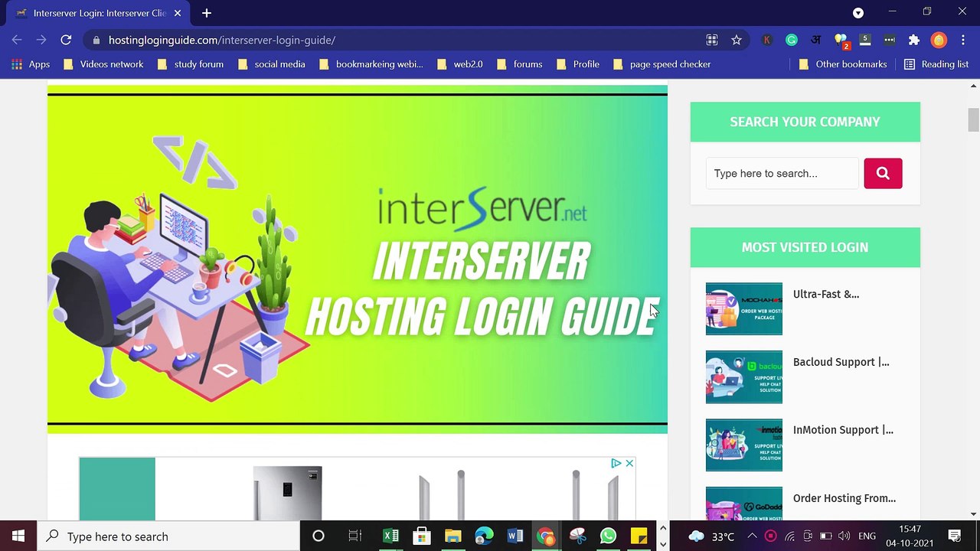Open the Videos network bookmark folder
Viewport: 980px width, 551px height.
coord(103,64)
